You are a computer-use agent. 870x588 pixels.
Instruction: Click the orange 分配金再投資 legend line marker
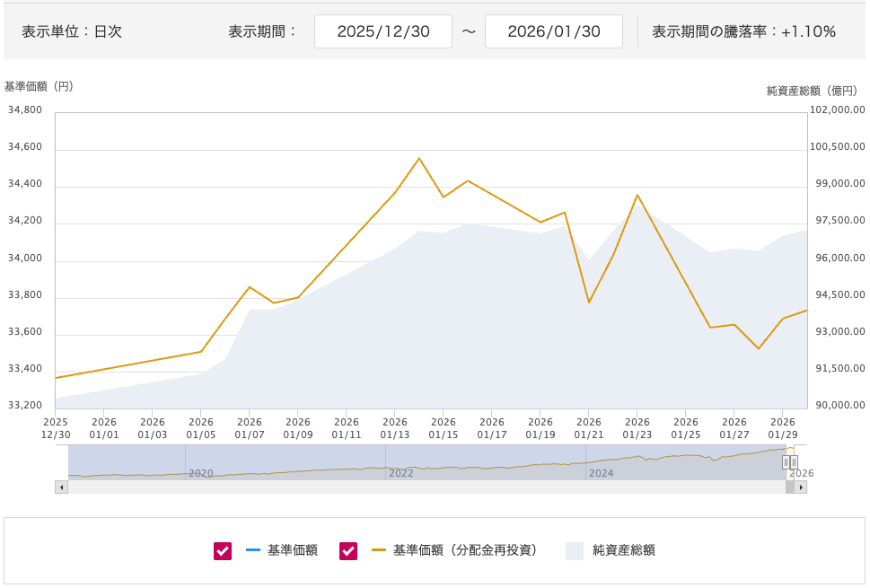click(379, 550)
